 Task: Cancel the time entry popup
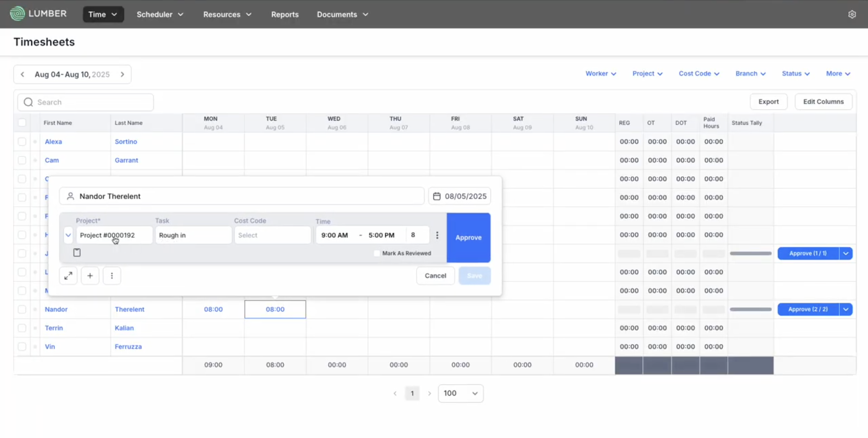point(435,276)
